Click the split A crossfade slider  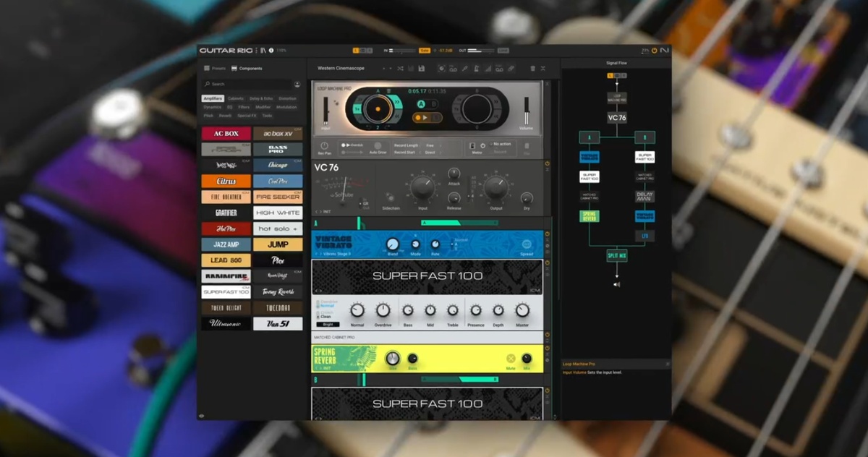coord(459,223)
